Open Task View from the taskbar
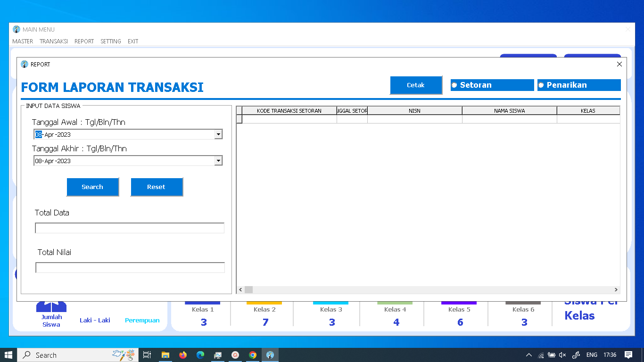Screen dimensions: 644x362 [x=147, y=354]
